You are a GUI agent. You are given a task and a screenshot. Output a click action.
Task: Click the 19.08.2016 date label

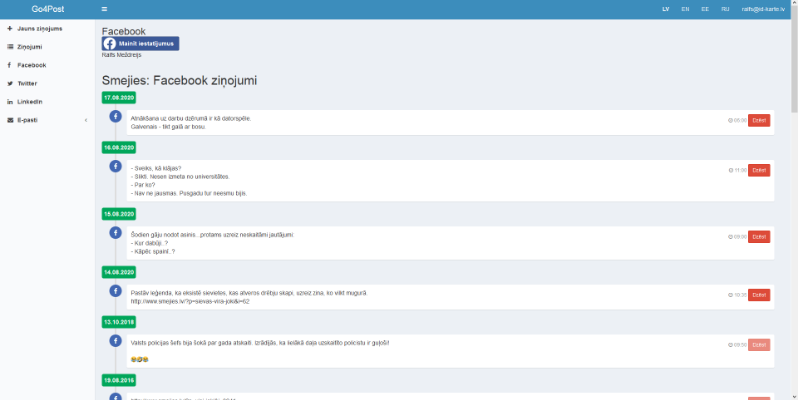point(119,380)
